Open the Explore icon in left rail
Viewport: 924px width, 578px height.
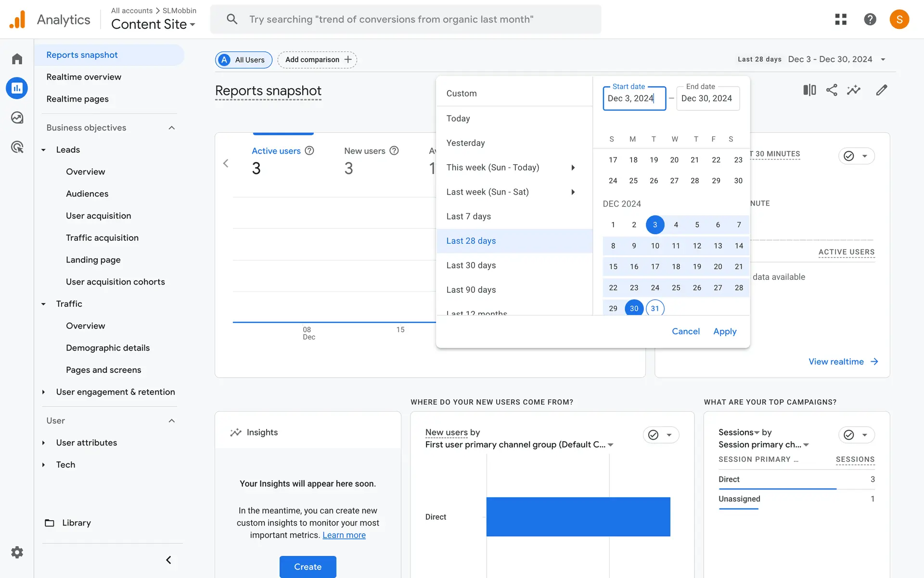pos(17,118)
